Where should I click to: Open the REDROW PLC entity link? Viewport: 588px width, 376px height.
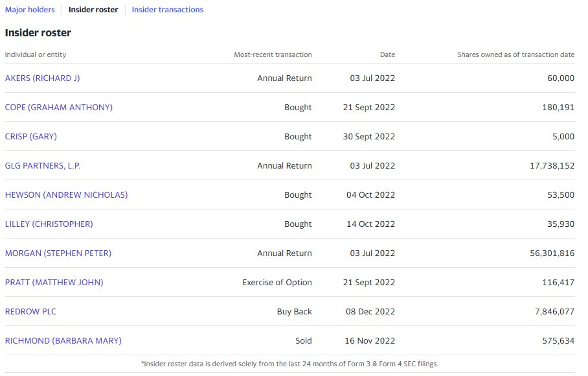[x=30, y=311]
